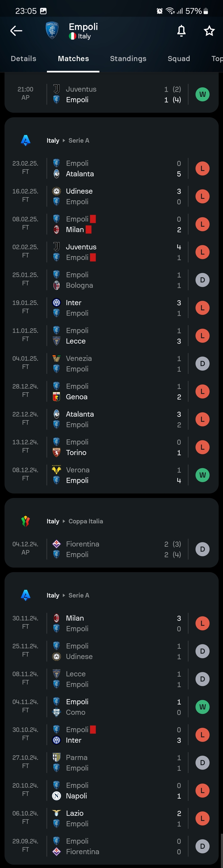Open the Italy Coppa Italia header link

[75, 521]
